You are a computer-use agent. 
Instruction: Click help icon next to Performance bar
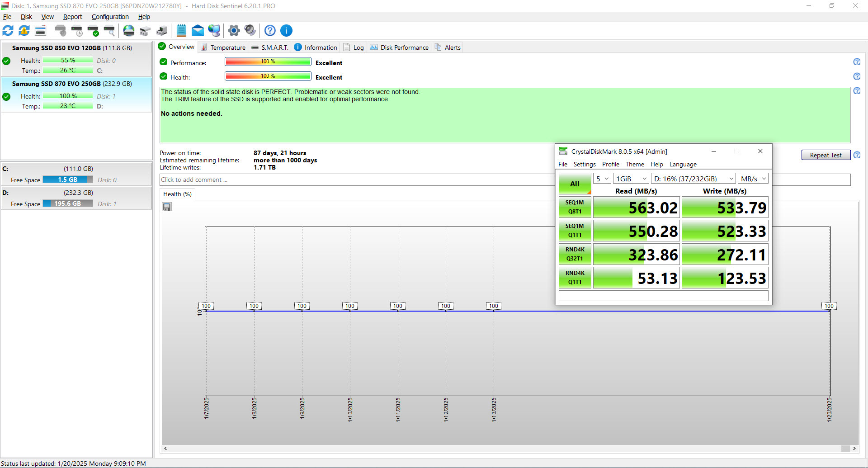point(857,62)
